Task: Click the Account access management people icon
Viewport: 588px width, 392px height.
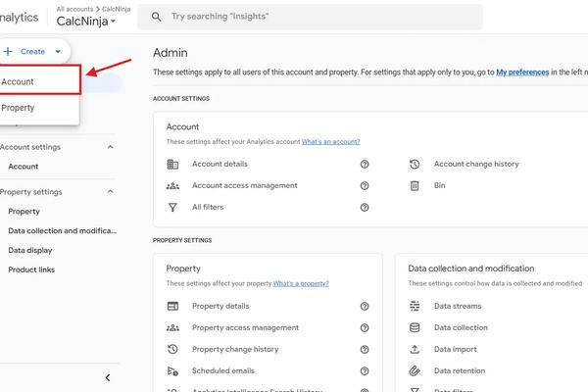Action: (172, 185)
